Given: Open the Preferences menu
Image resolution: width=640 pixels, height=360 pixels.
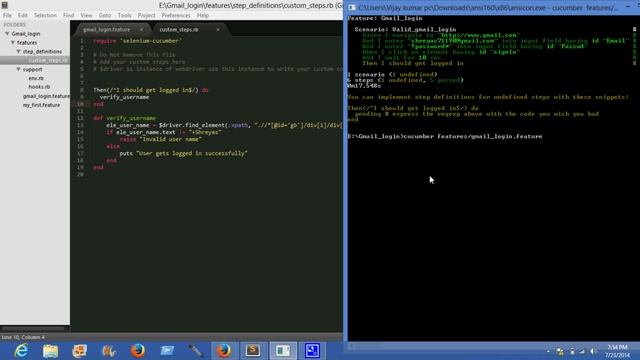Looking at the screenshot, I should pyautogui.click(x=176, y=16).
